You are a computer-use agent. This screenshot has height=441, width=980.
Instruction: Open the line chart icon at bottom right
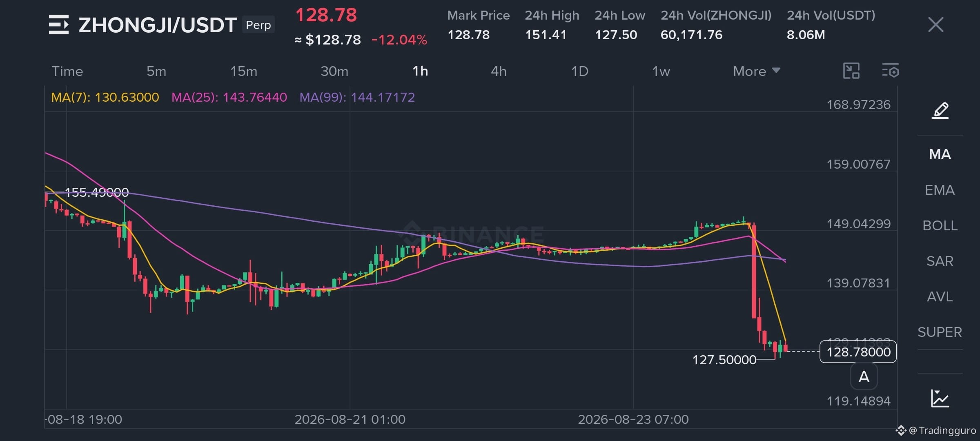(940, 398)
